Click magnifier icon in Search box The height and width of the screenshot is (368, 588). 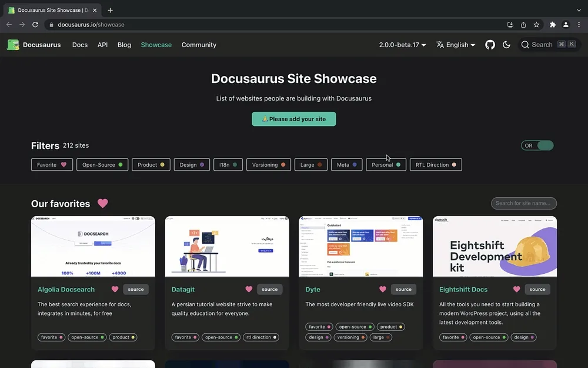tap(525, 45)
